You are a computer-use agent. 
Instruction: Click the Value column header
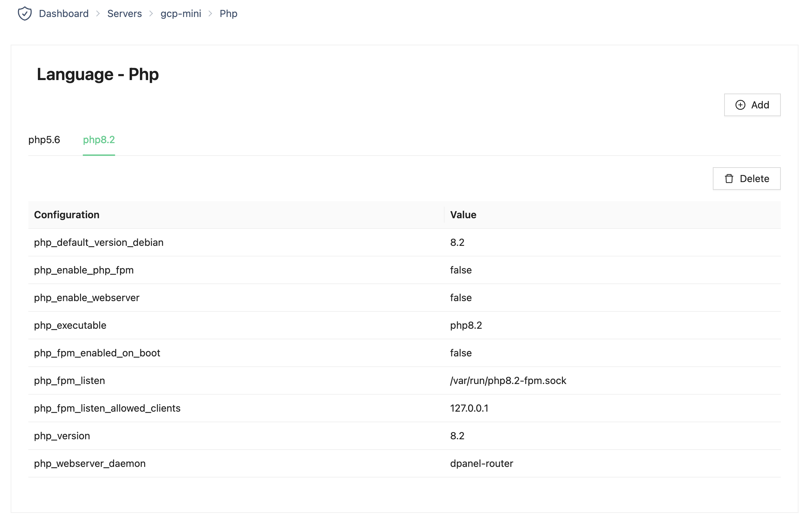612,215
